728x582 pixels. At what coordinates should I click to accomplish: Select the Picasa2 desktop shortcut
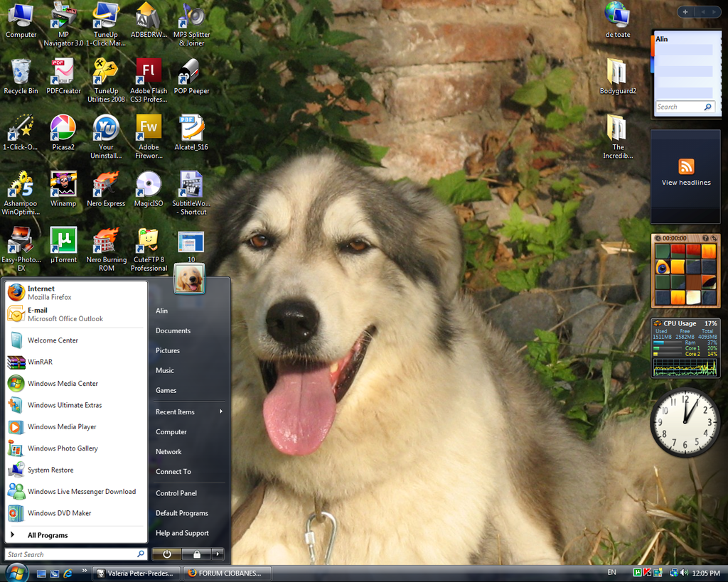coord(63,133)
